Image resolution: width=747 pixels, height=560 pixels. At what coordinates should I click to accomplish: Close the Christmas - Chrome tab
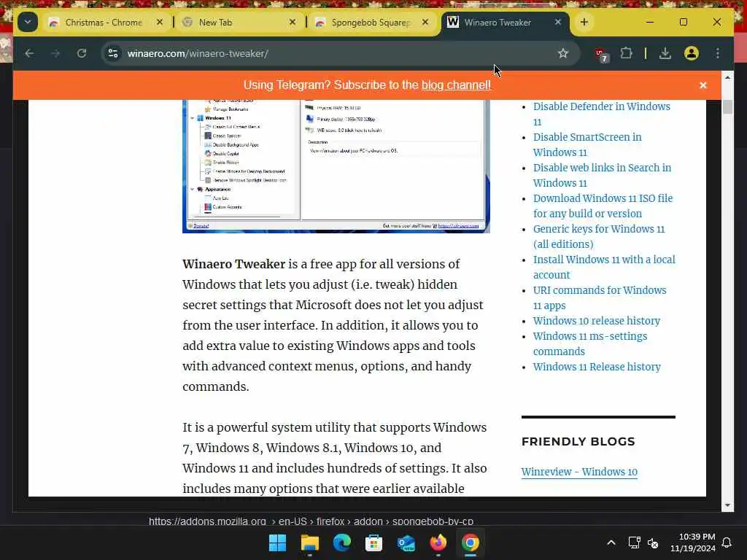[x=160, y=23]
